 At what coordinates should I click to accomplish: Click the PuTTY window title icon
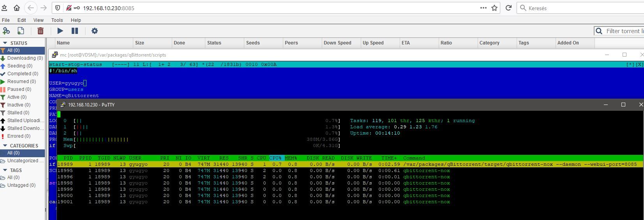click(x=63, y=105)
